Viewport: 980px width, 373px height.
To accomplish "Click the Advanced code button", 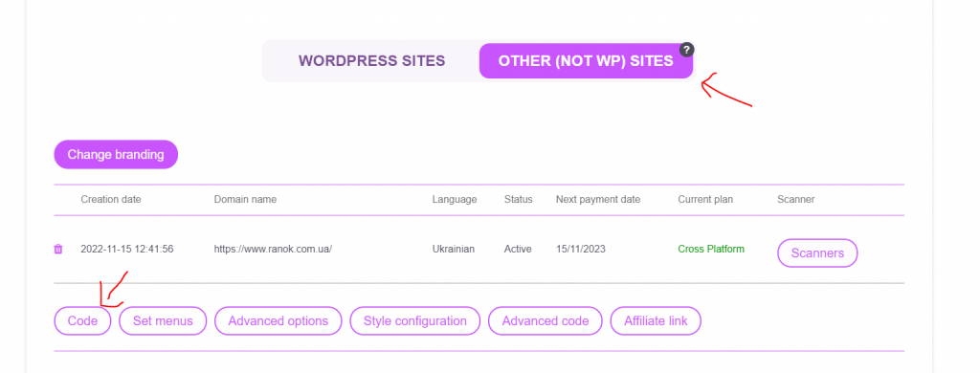I will coord(545,321).
